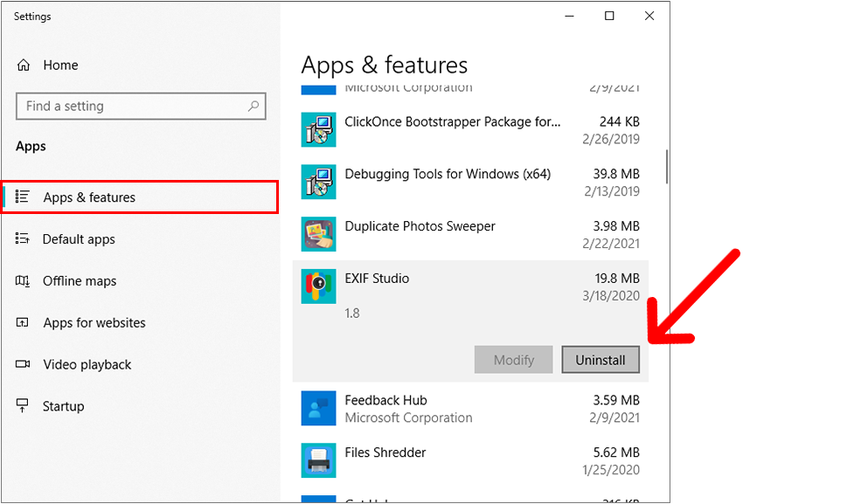Click the EXIF Studio app icon
This screenshot has height=504, width=847.
click(x=318, y=287)
